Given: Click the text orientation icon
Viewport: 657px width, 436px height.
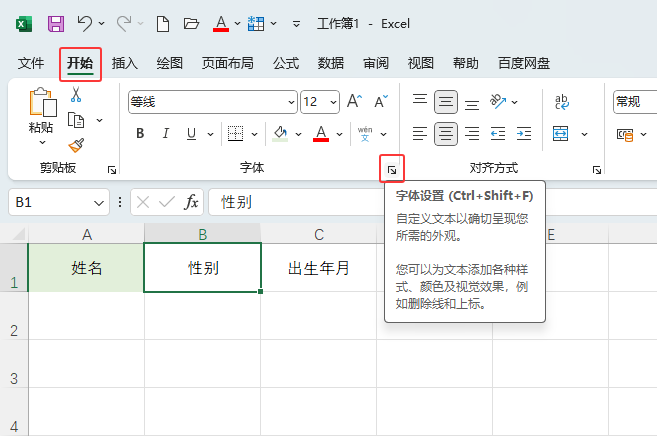Looking at the screenshot, I should (x=497, y=101).
